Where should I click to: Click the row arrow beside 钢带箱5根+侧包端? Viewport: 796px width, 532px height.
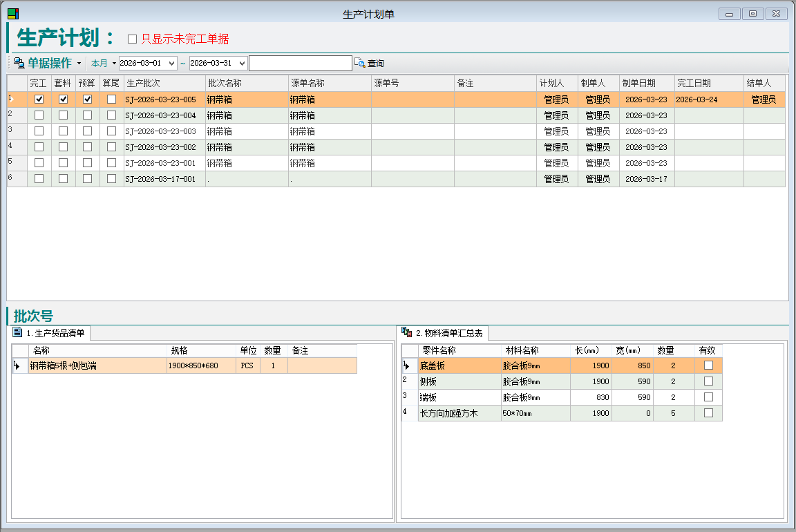click(x=17, y=366)
